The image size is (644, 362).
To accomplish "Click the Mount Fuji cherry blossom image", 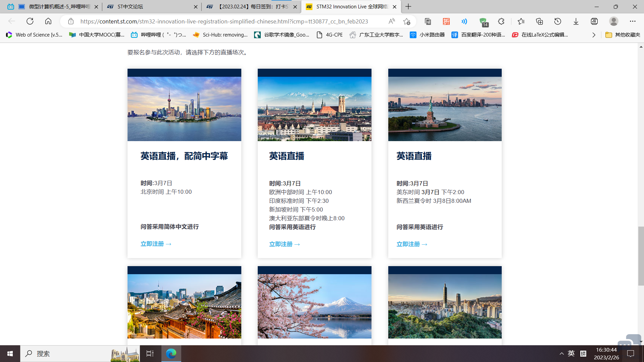I will point(314,306).
